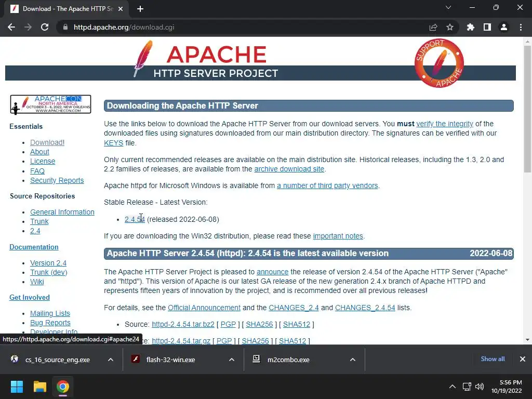Visit the archive download site link

pyautogui.click(x=289, y=169)
